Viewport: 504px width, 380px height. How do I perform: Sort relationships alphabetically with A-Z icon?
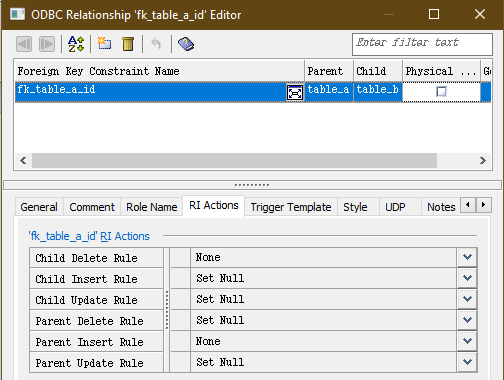pyautogui.click(x=76, y=44)
